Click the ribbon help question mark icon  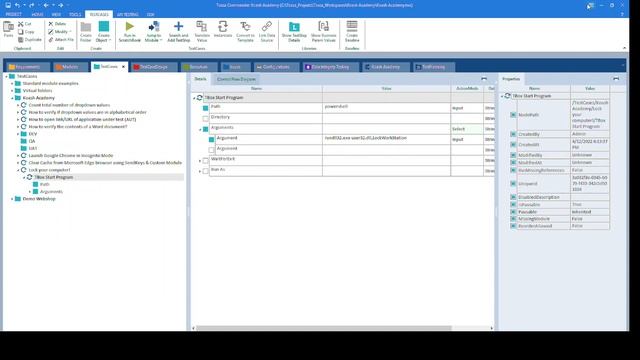tap(622, 14)
